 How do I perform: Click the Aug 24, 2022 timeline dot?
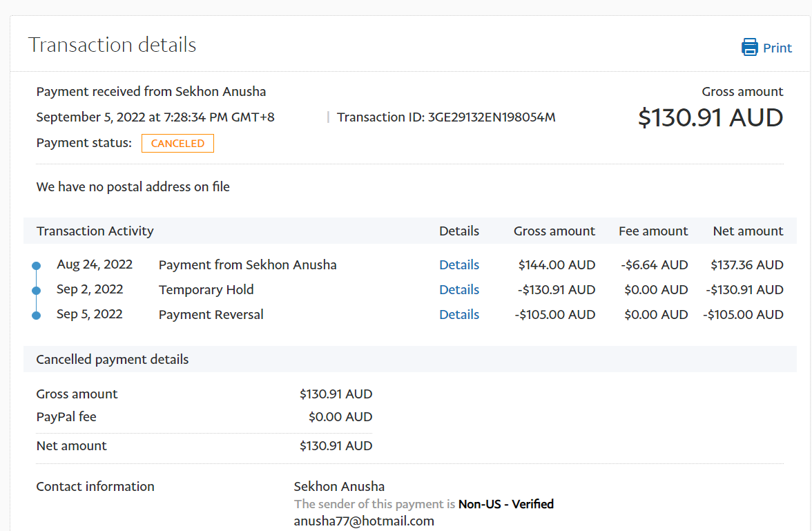(37, 266)
